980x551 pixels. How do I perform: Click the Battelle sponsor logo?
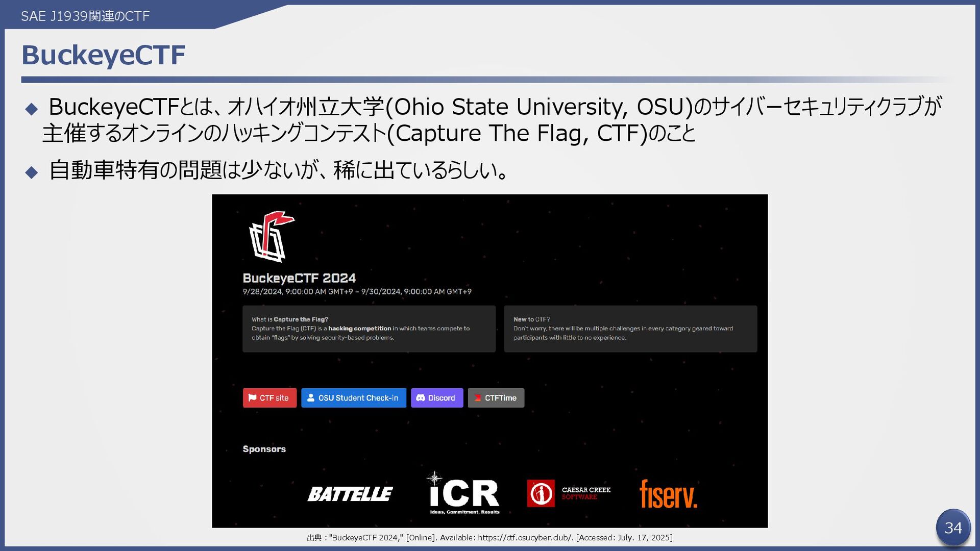point(350,494)
